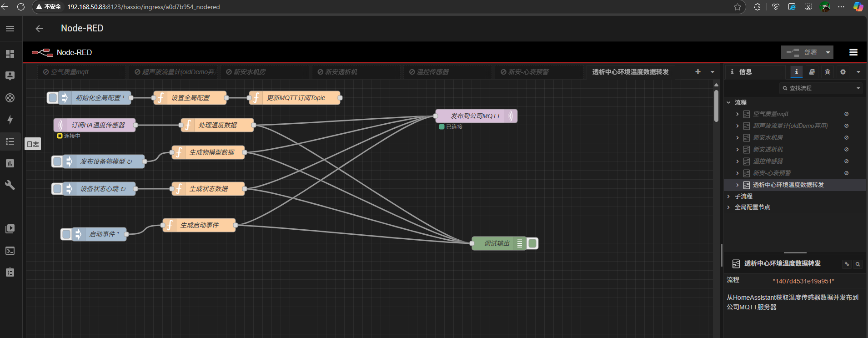Open the help book sidebar tab
The height and width of the screenshot is (338, 868).
(x=812, y=72)
